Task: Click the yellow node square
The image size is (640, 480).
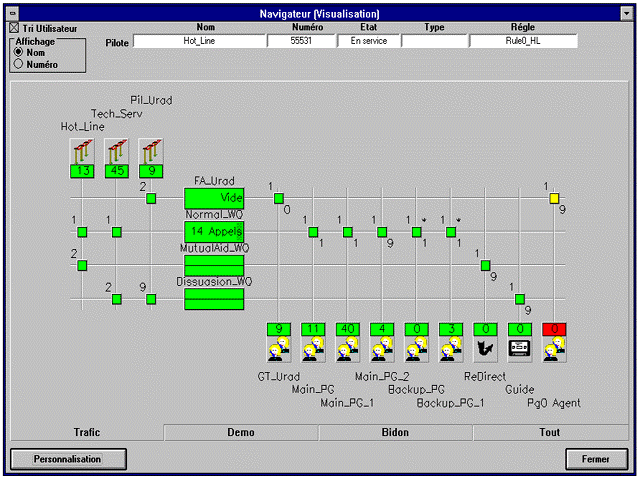Action: tap(554, 198)
